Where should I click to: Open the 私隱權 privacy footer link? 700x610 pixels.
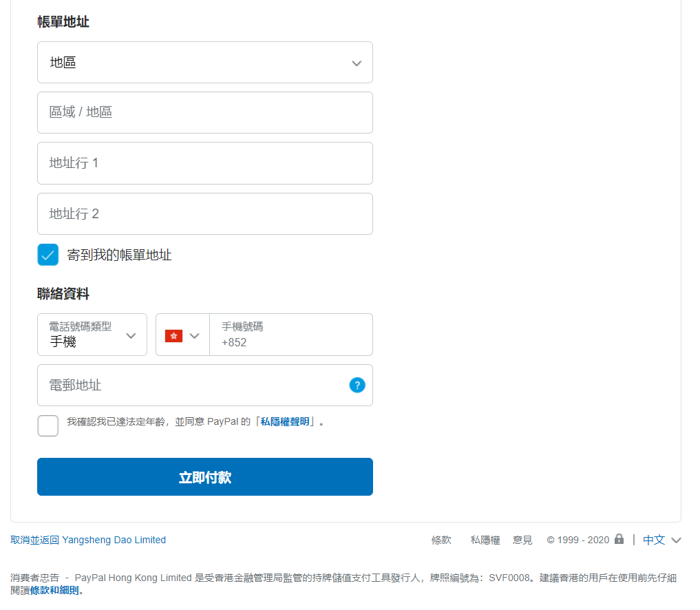click(485, 540)
